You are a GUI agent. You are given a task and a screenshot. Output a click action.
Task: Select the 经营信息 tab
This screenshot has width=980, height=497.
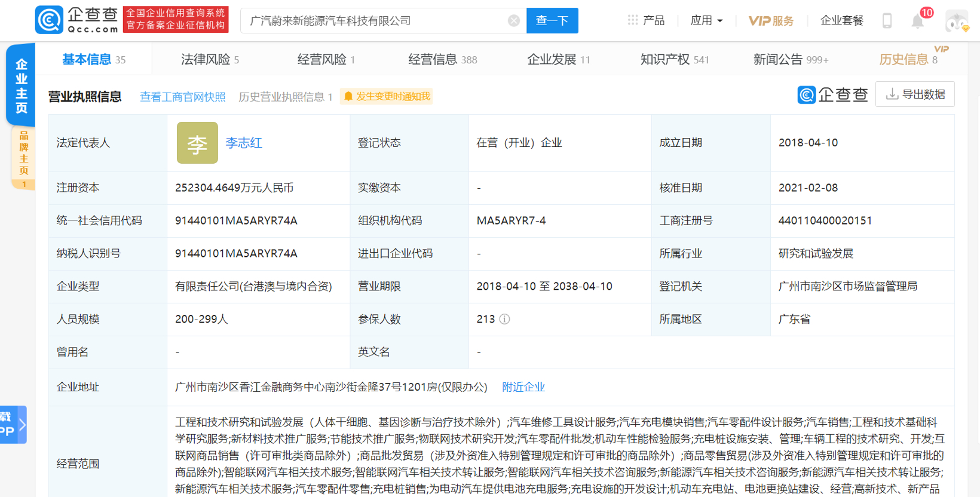[x=442, y=59]
